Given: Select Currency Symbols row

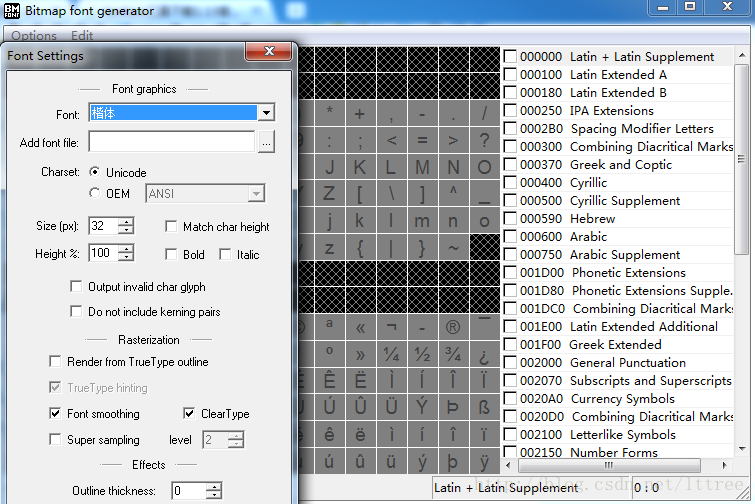Looking at the screenshot, I should coord(618,399).
